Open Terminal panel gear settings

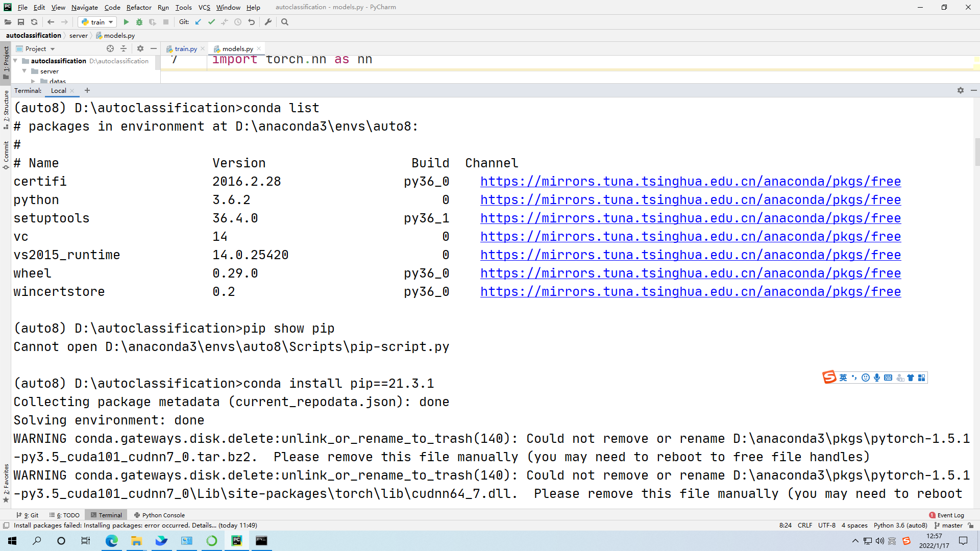(x=961, y=90)
